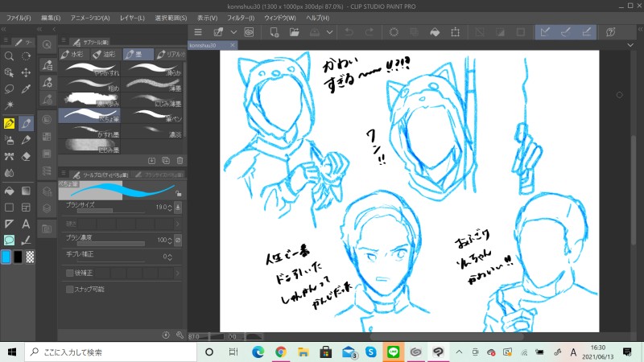Screen dimensions: 644x362
Task: Step the 手ブレ補正 value spinner
Action: pos(170,257)
